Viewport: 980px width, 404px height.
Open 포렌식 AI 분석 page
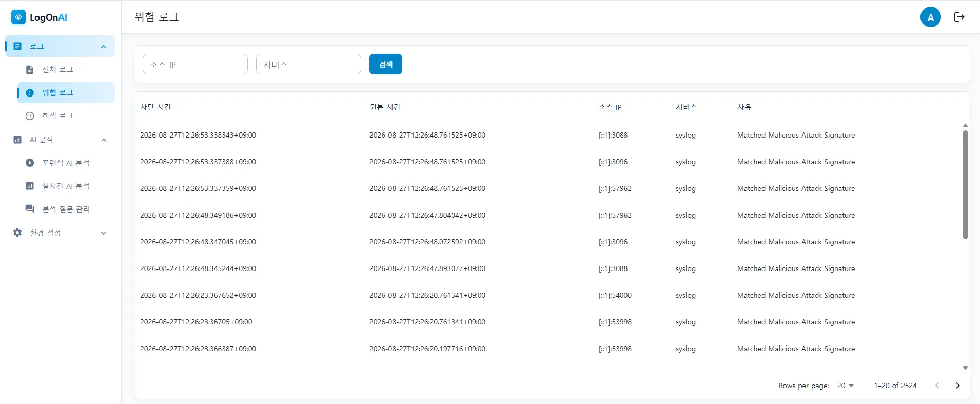tap(66, 163)
